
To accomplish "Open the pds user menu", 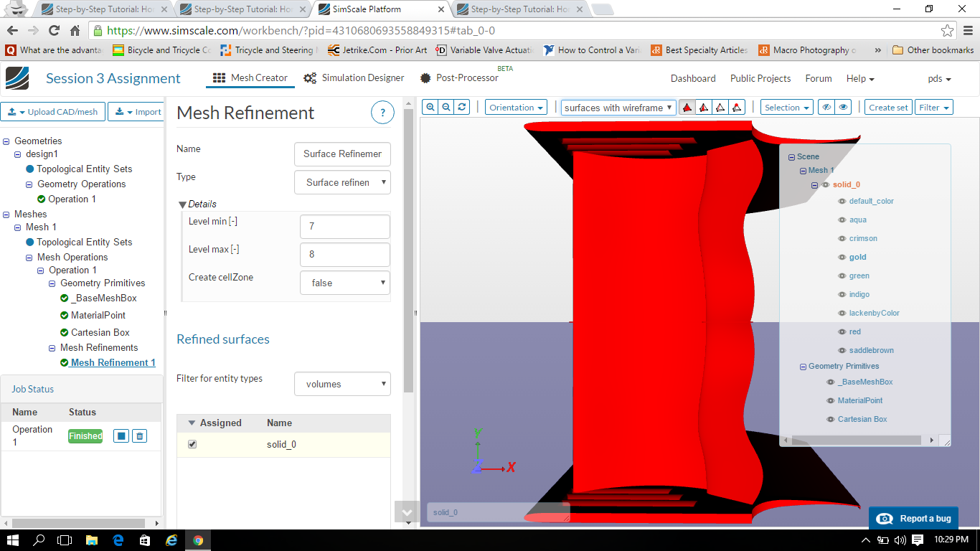I will click(939, 79).
